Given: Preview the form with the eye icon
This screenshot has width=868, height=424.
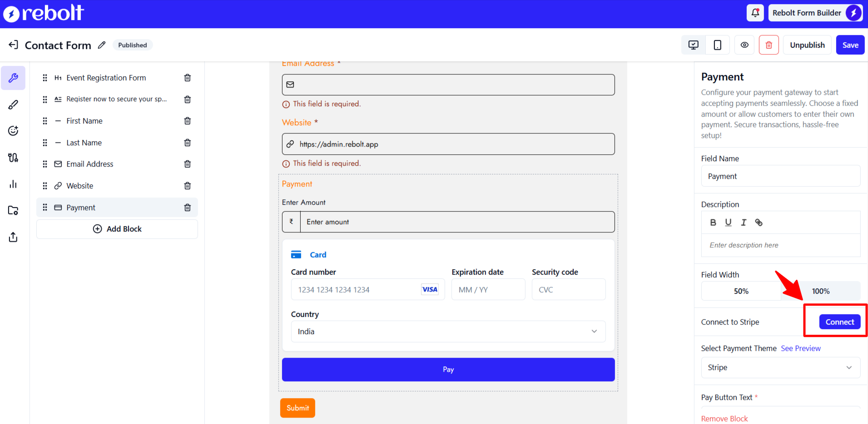Looking at the screenshot, I should point(744,45).
